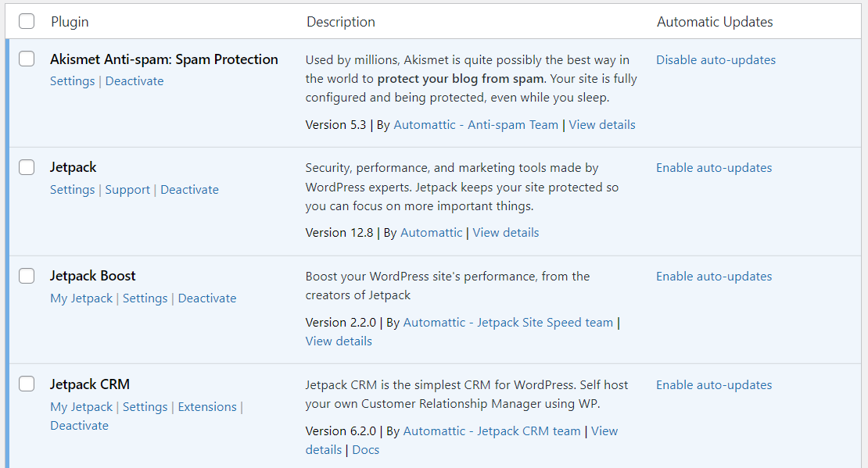
Task: Click the Automattic author link for Jetpack
Action: (431, 232)
